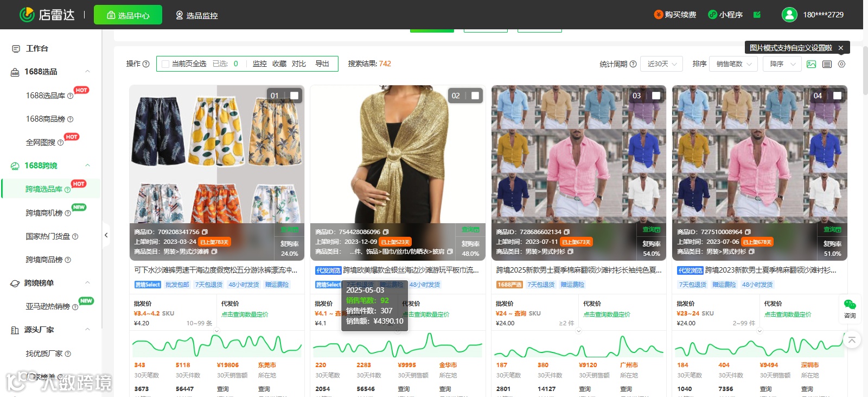
Task: Click product title 可下水沙滩裤男速干
Action: click(216, 270)
